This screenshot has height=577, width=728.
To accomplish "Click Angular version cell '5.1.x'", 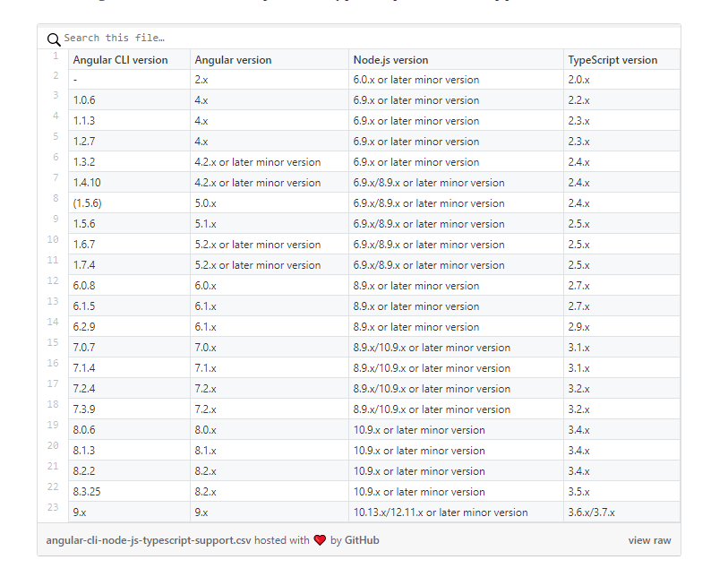I will tap(270, 224).
